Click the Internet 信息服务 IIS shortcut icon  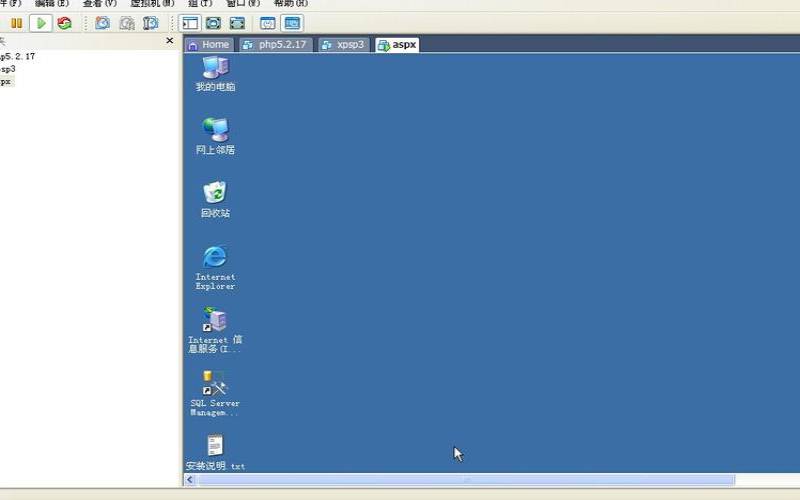point(215,330)
